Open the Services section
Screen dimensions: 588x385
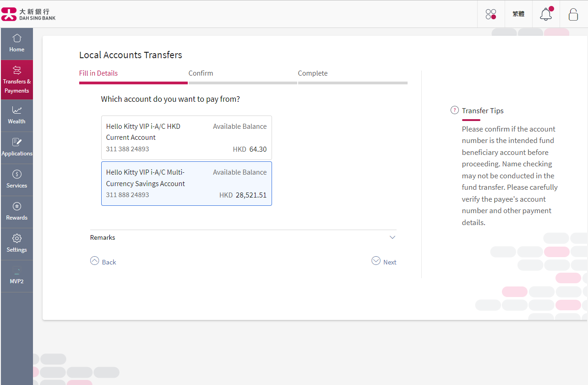click(x=17, y=180)
